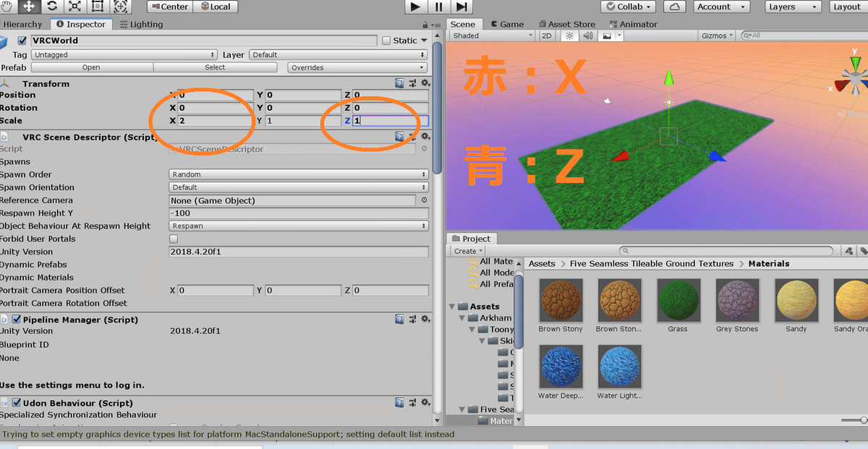Open Five Seamless Tileable Ground Textures breadcrumb
This screenshot has height=449, width=868.
point(652,264)
